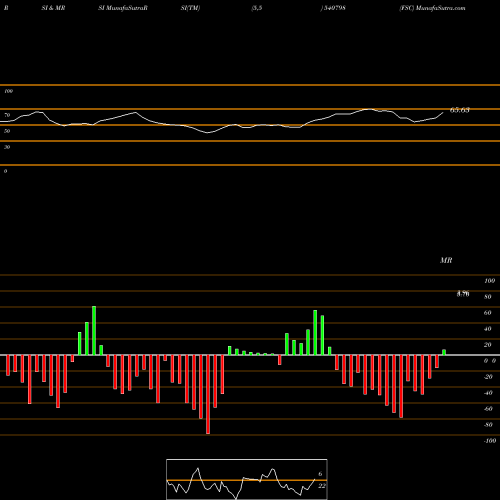Click the MR axis label -100
500x500 pixels.
click(x=490, y=441)
